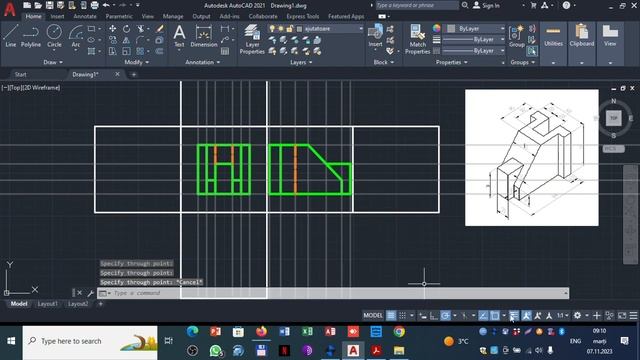The height and width of the screenshot is (360, 640).
Task: Activate Match Properties tool
Action: click(418, 39)
